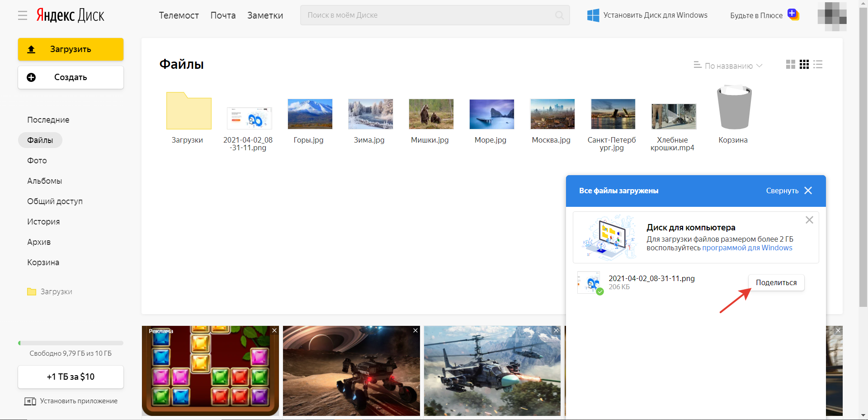This screenshot has height=420, width=868.
Task: Click the Windows logo install Disk icon
Action: 593,15
